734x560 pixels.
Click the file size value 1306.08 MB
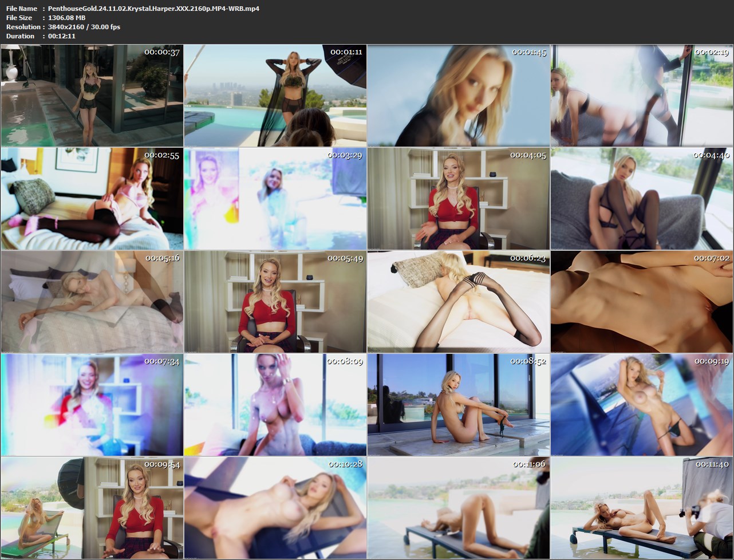pyautogui.click(x=66, y=18)
